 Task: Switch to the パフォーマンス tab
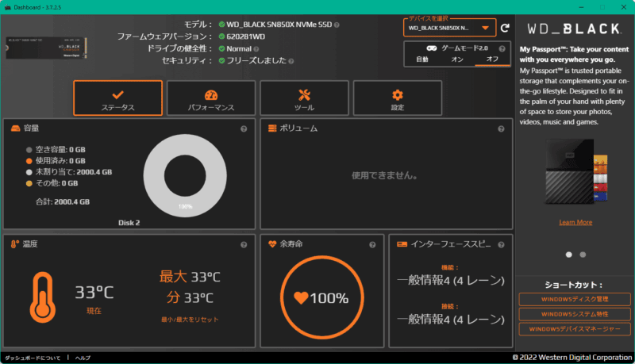click(210, 98)
